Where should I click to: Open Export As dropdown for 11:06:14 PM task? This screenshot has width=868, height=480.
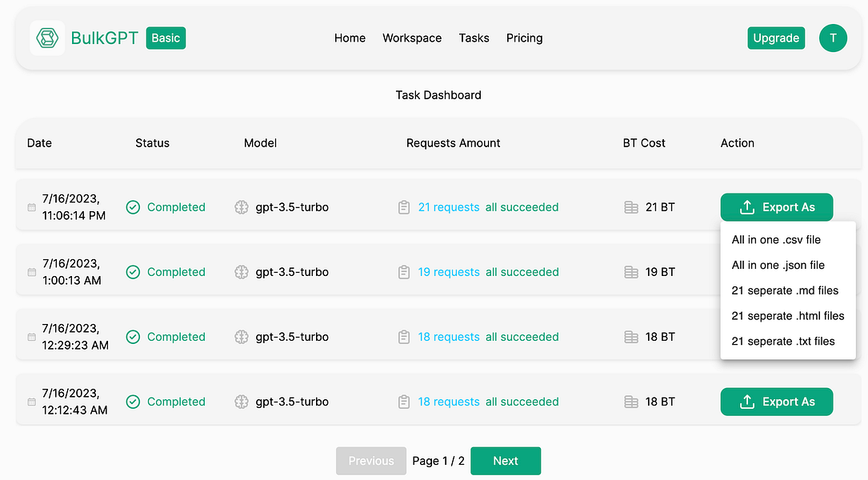click(x=777, y=207)
